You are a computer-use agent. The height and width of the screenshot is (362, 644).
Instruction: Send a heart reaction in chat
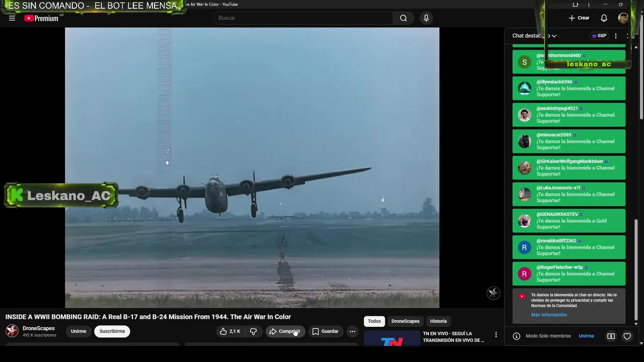click(627, 336)
